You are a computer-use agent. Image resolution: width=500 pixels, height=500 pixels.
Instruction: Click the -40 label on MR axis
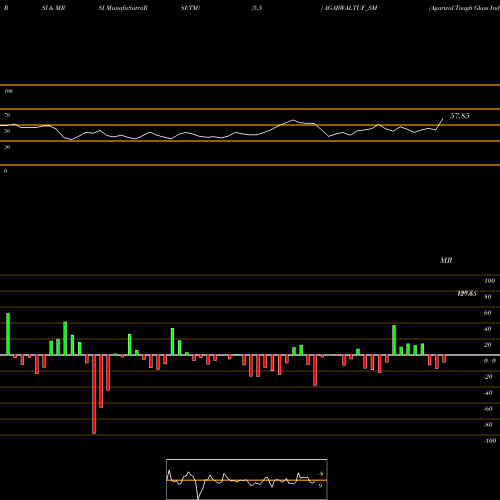[488, 393]
